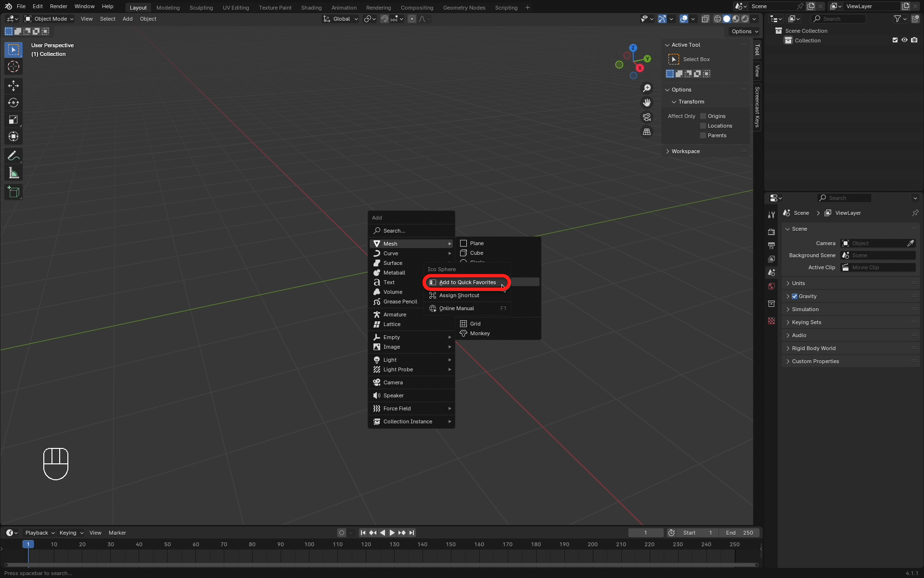Enable Affect Only Origins checkbox

click(703, 116)
